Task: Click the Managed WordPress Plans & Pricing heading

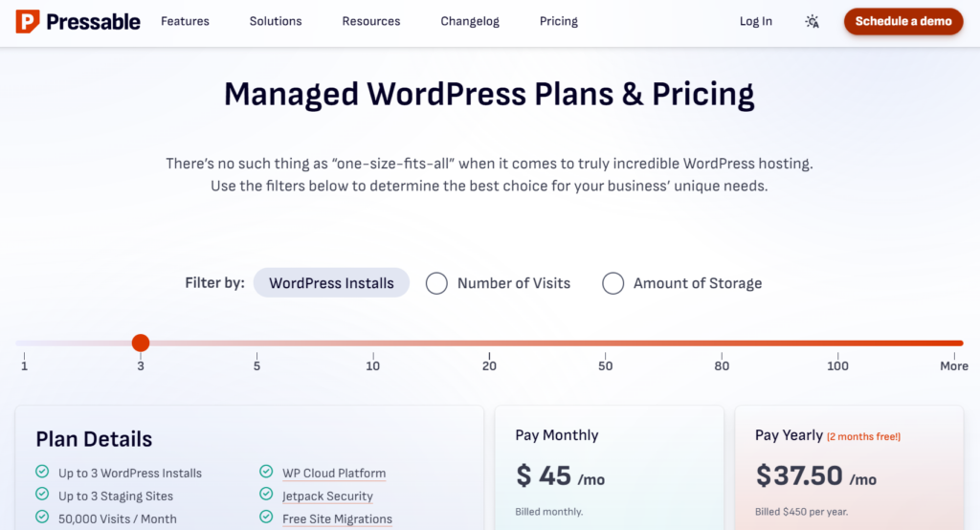Action: click(489, 95)
